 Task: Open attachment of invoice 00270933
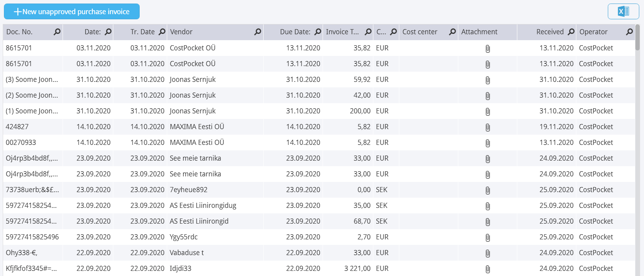click(487, 143)
